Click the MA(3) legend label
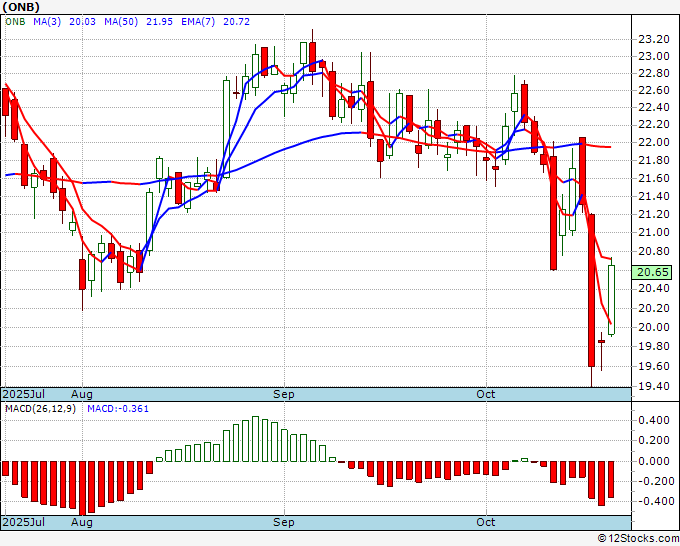The width and height of the screenshot is (680, 546). click(47, 21)
